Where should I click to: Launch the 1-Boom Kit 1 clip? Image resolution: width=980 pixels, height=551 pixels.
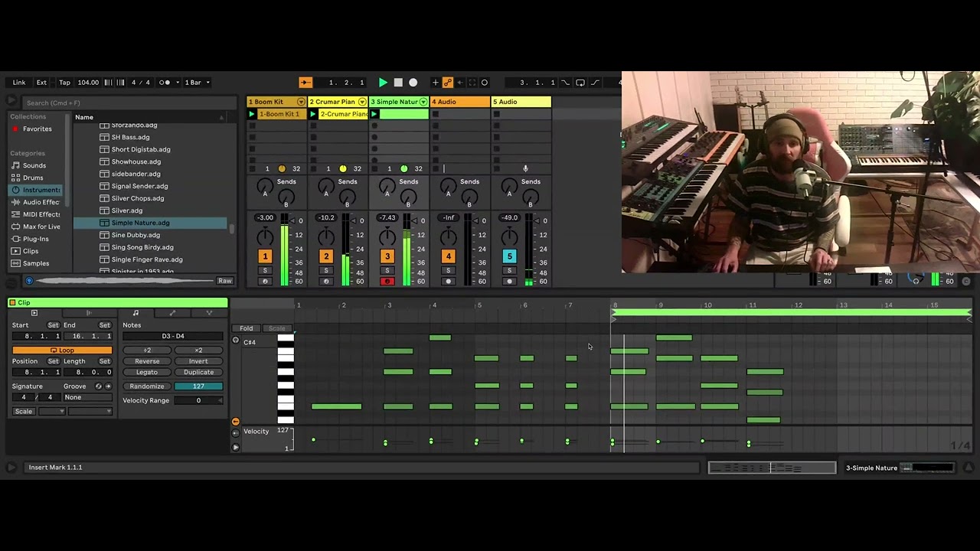click(x=251, y=114)
